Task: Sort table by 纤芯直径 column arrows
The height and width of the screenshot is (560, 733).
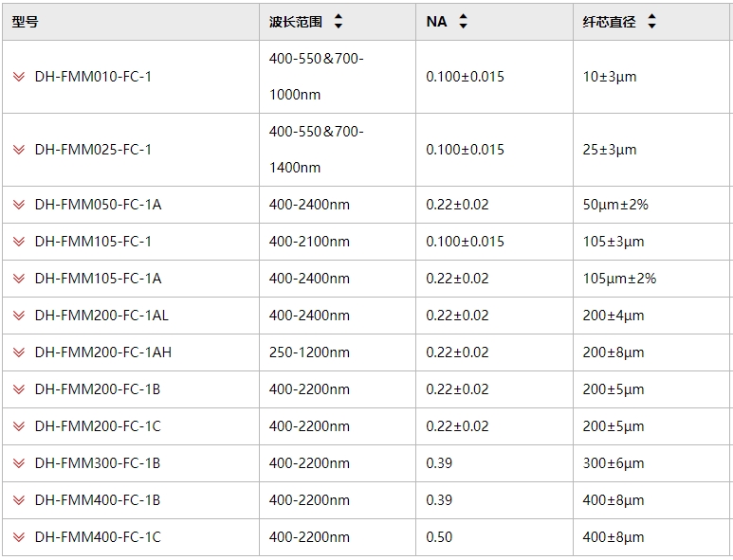Action: [651, 22]
